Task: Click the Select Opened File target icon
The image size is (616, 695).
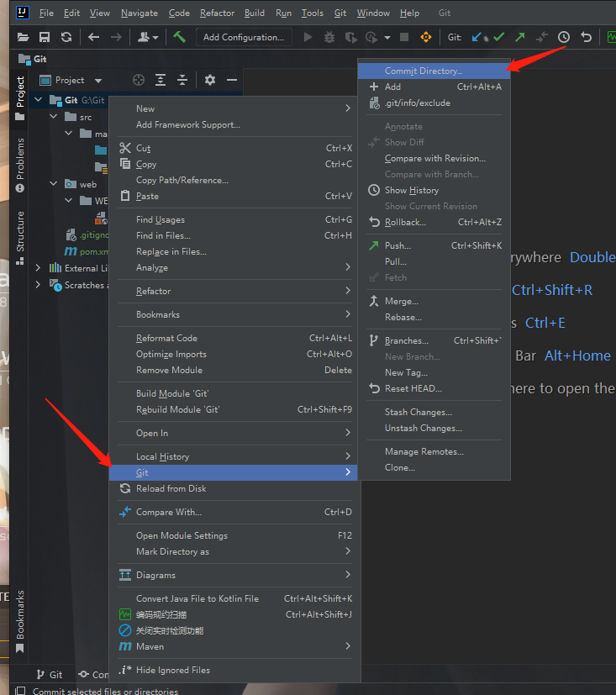Action: pos(139,80)
